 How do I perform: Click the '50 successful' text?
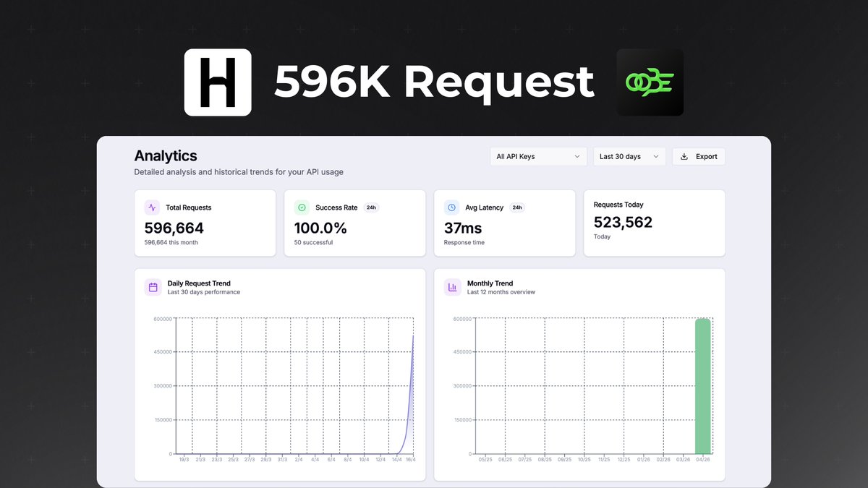tap(313, 242)
